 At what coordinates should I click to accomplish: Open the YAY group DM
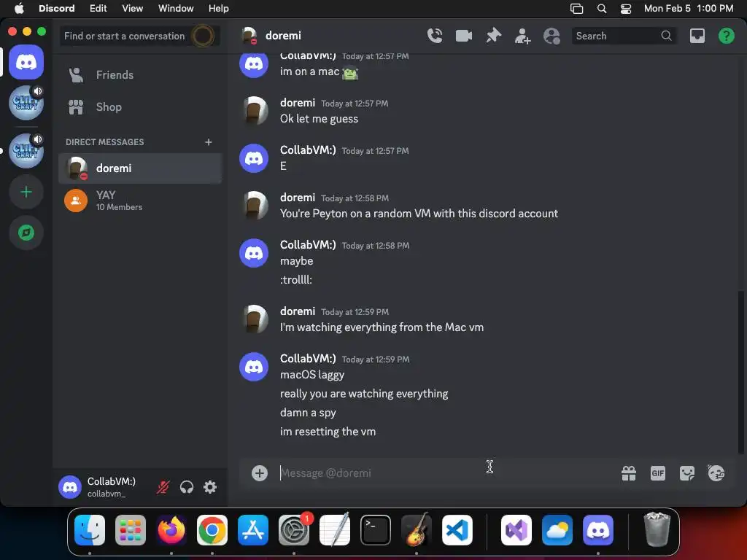tap(140, 201)
